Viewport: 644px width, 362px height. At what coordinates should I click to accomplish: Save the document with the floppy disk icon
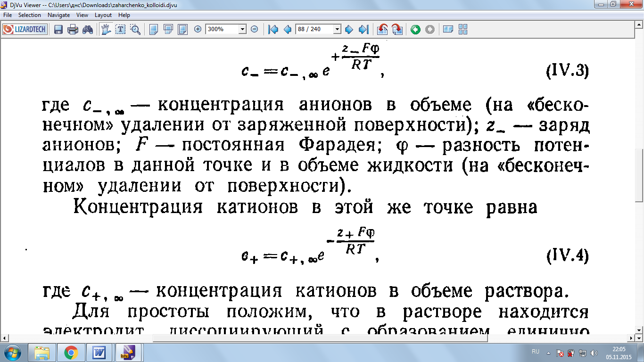click(58, 29)
